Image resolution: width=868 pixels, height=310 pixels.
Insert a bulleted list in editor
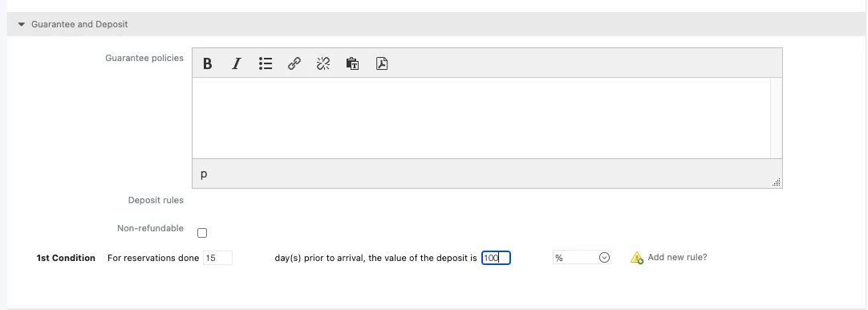266,63
